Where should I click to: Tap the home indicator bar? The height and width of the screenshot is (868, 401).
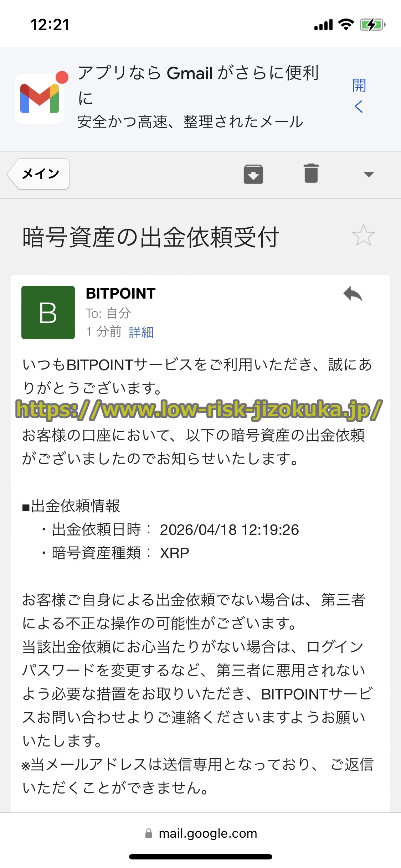click(201, 857)
